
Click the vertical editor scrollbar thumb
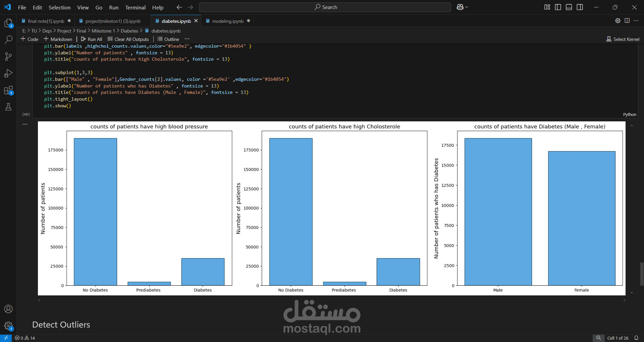pos(642,274)
